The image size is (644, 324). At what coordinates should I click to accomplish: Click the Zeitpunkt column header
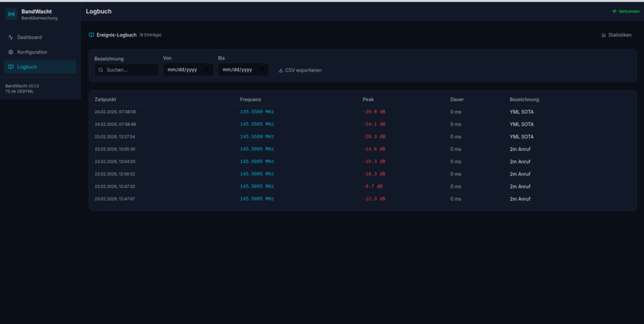tap(106, 99)
